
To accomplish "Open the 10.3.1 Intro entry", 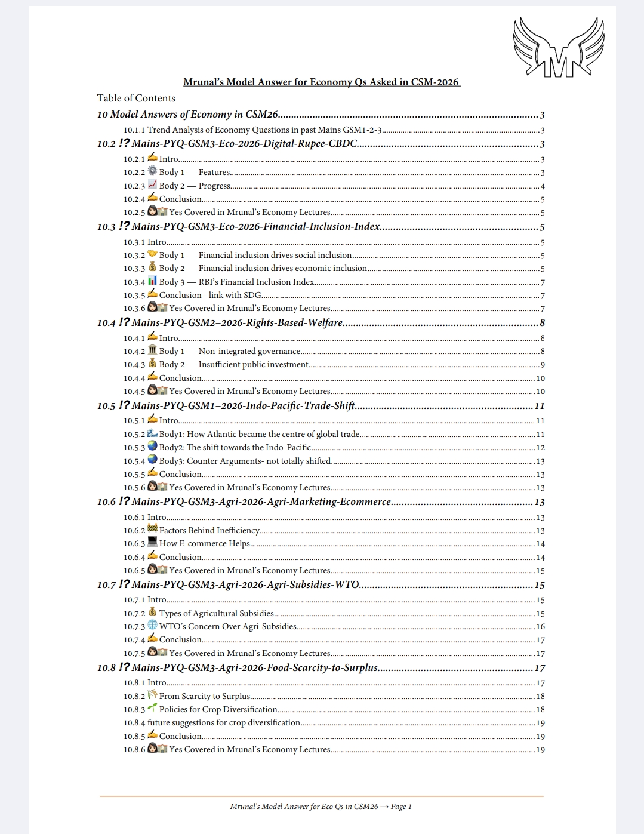I will click(x=334, y=242).
